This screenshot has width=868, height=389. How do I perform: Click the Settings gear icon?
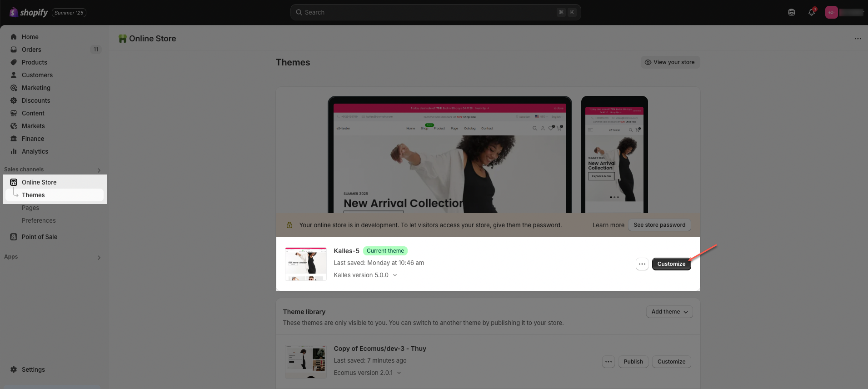pos(14,369)
